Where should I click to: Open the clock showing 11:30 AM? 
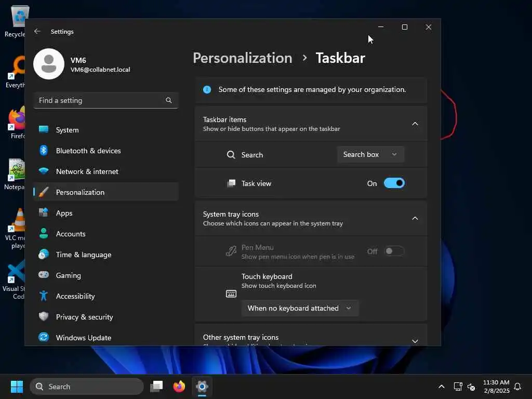(x=496, y=387)
